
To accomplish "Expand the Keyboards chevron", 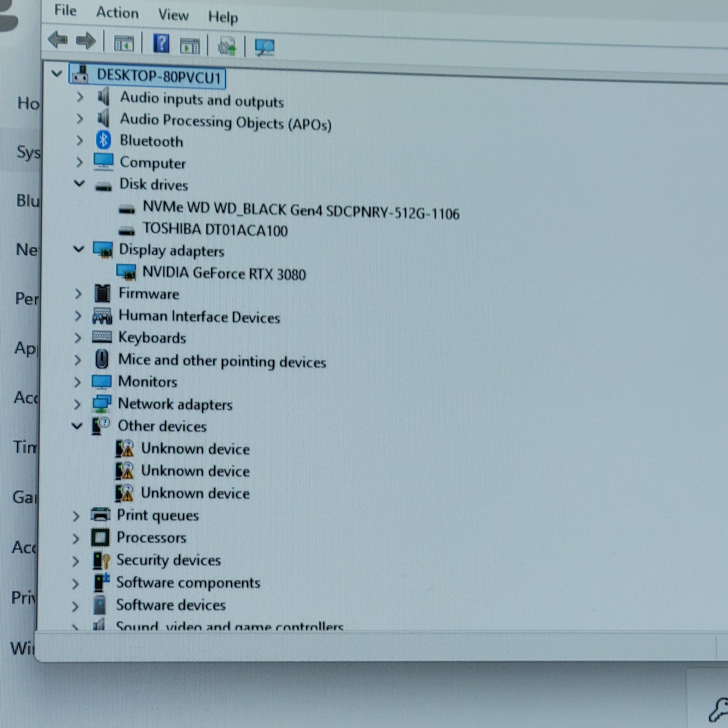I will click(78, 337).
